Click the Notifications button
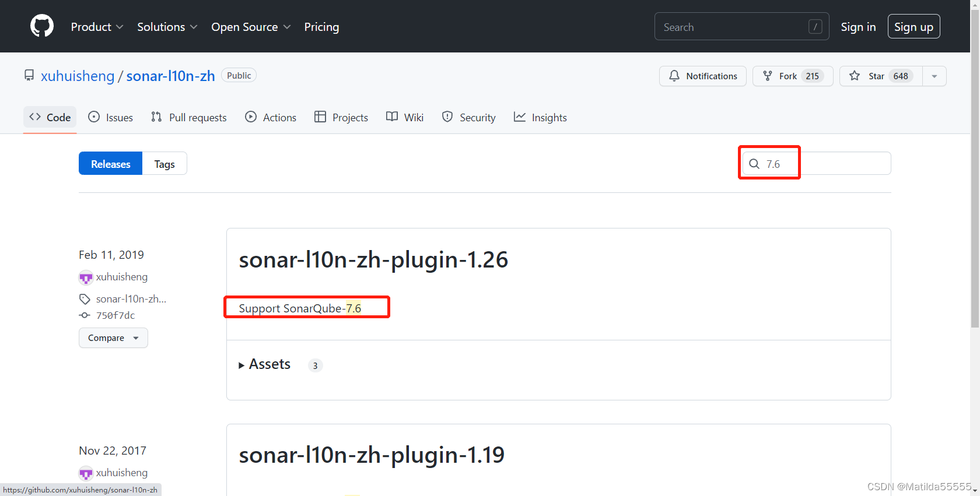 pyautogui.click(x=702, y=76)
